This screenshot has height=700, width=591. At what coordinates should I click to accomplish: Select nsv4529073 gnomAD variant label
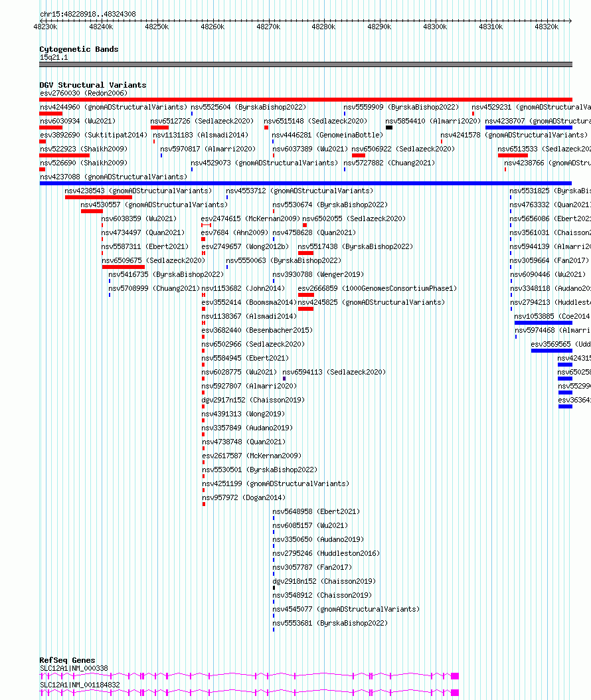point(265,163)
